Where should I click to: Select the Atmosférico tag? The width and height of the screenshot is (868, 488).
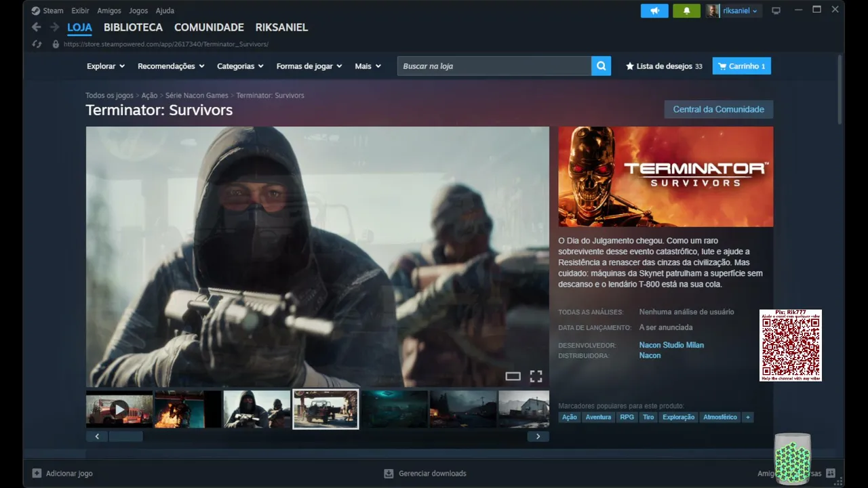coord(720,418)
